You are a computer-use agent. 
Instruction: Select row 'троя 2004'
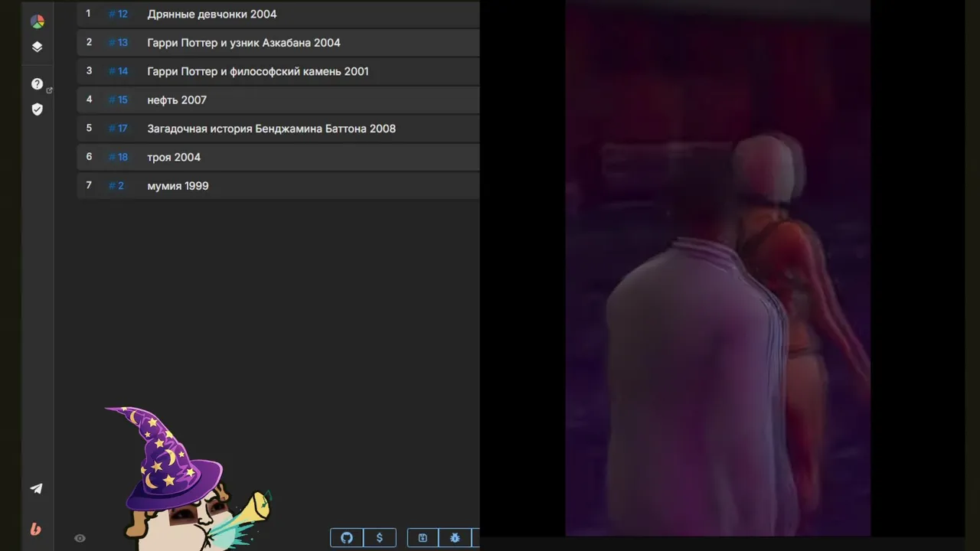278,157
